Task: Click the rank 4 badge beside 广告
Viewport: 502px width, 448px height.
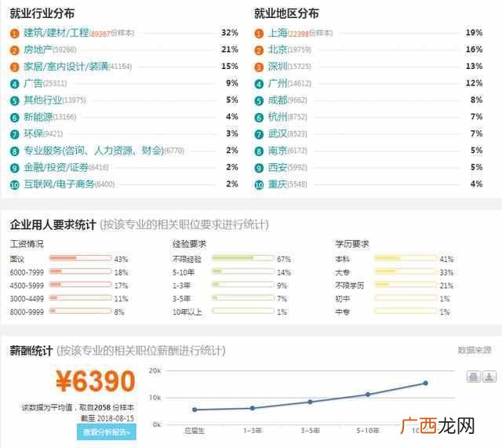Action: 14,84
